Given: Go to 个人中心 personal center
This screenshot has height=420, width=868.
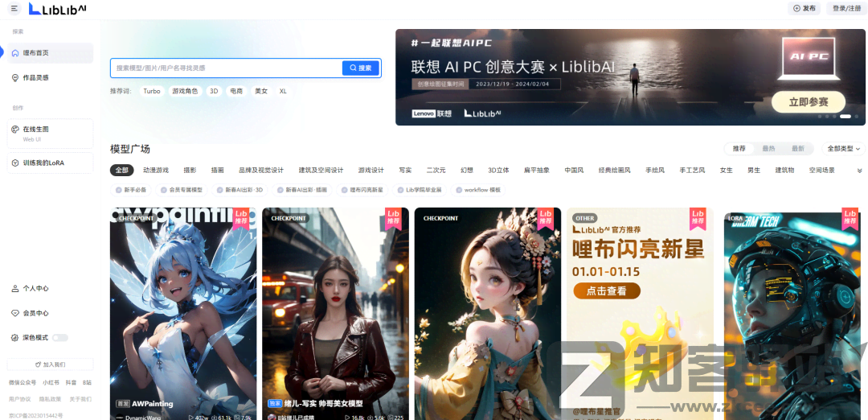Looking at the screenshot, I should [x=34, y=288].
